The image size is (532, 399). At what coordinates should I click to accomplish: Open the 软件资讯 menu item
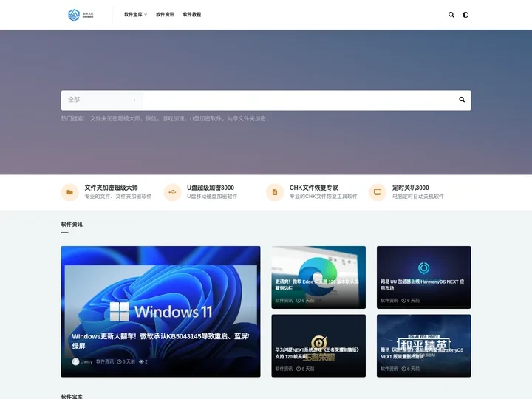coord(165,15)
